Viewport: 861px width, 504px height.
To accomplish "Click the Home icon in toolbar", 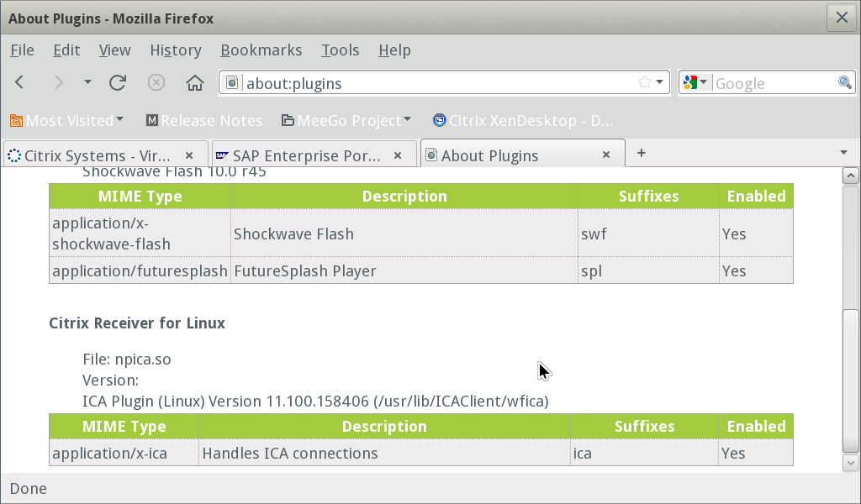I will coord(195,82).
